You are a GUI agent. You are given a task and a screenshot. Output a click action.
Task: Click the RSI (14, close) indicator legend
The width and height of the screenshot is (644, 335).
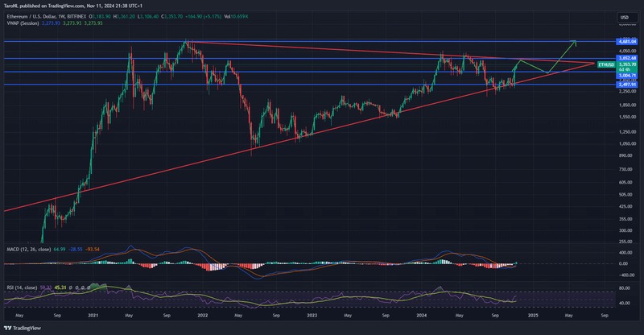[x=23, y=287]
